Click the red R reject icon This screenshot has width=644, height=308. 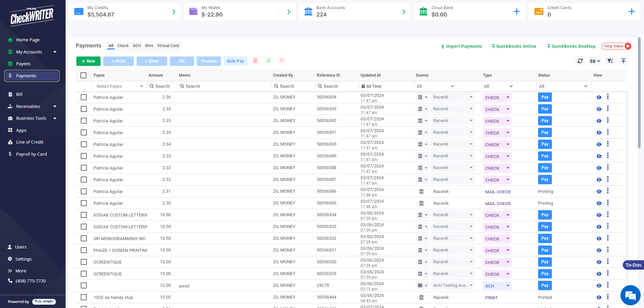point(282,61)
